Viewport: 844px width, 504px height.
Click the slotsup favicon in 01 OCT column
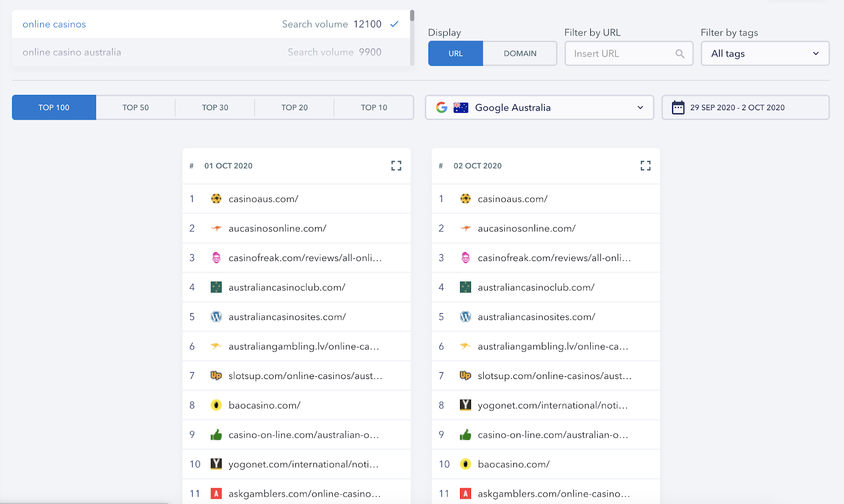click(216, 376)
